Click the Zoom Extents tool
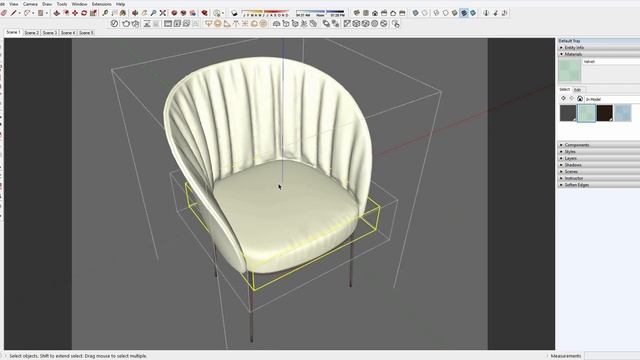 coord(162,13)
